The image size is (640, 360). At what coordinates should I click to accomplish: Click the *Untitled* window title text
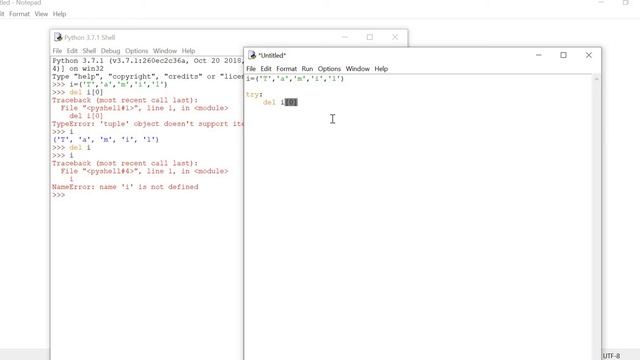pos(272,56)
